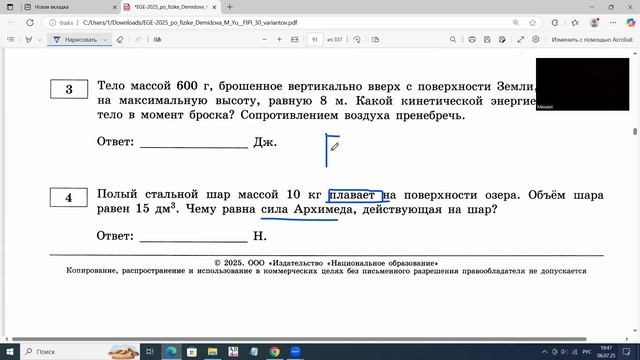Viewport: 640px width, 360px height.
Task: Open the Windows Start menu
Action: click(10, 351)
